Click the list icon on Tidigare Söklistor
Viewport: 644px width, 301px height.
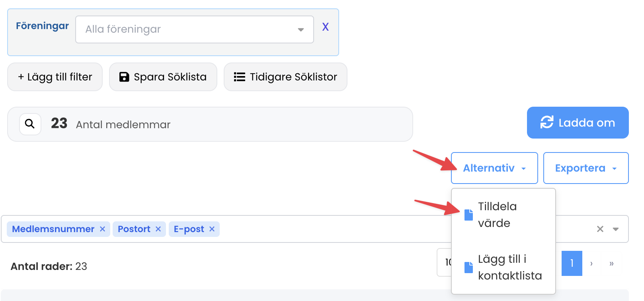pyautogui.click(x=239, y=77)
